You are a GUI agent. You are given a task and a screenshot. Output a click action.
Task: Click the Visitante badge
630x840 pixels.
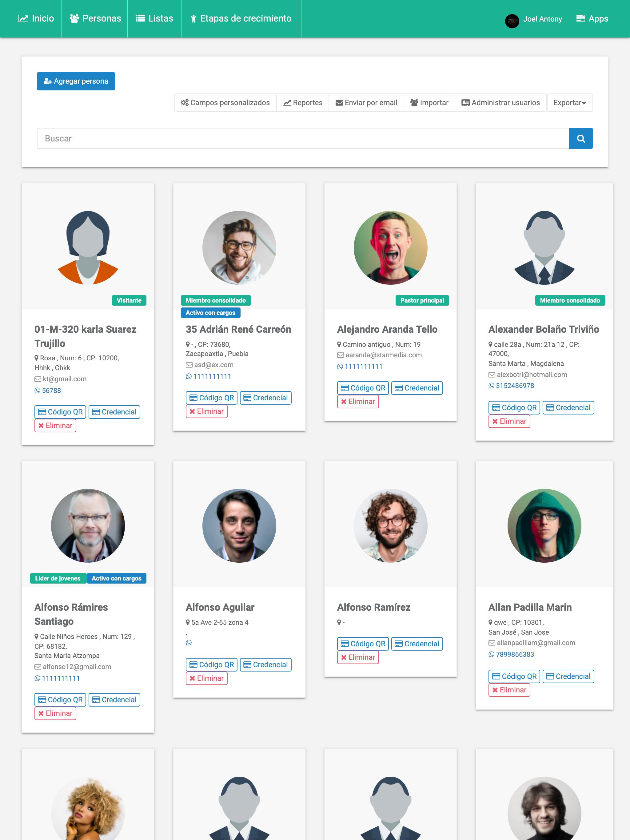pyautogui.click(x=129, y=300)
